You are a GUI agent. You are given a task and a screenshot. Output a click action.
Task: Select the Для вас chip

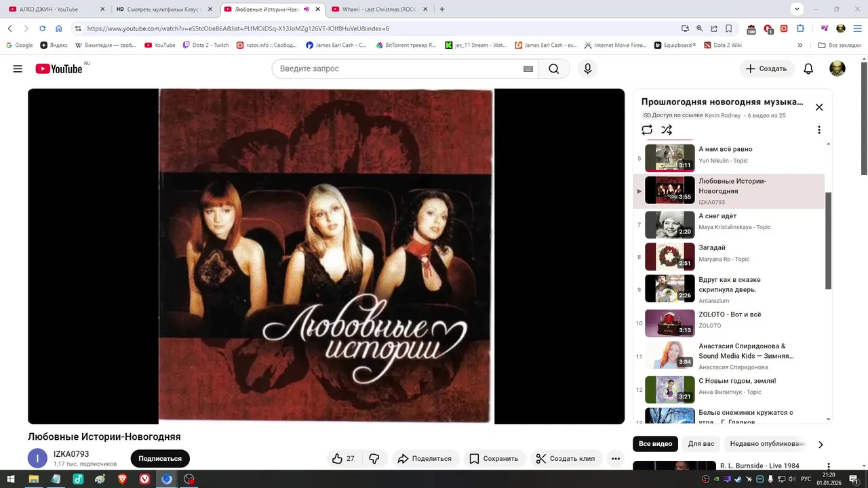tap(701, 444)
